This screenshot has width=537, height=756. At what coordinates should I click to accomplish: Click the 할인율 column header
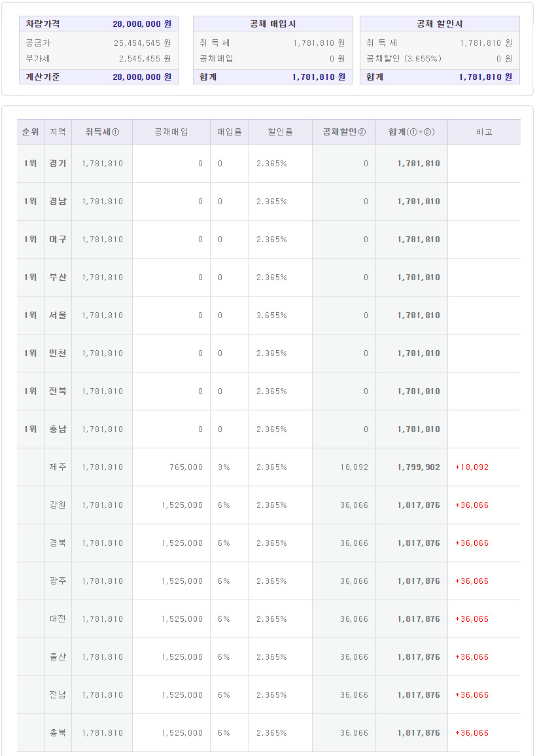tap(281, 132)
